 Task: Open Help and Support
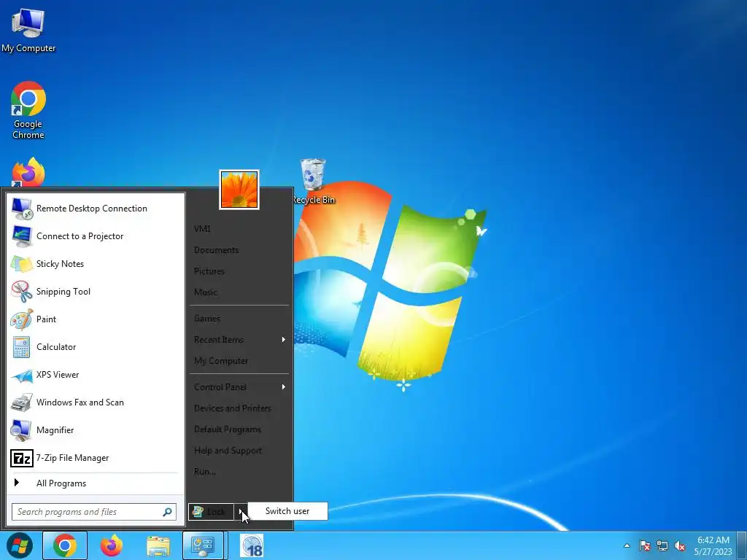[228, 451]
